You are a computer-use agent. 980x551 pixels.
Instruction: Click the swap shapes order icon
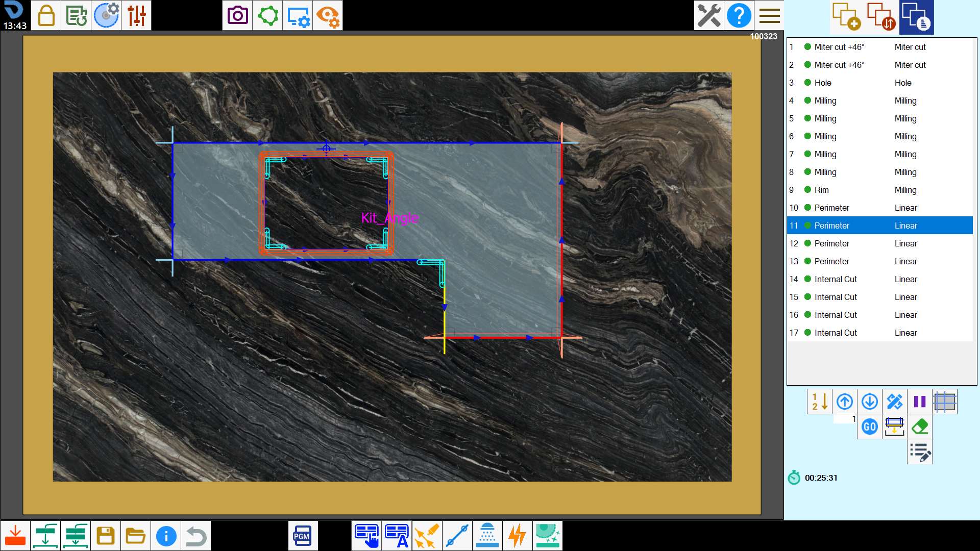point(881,17)
